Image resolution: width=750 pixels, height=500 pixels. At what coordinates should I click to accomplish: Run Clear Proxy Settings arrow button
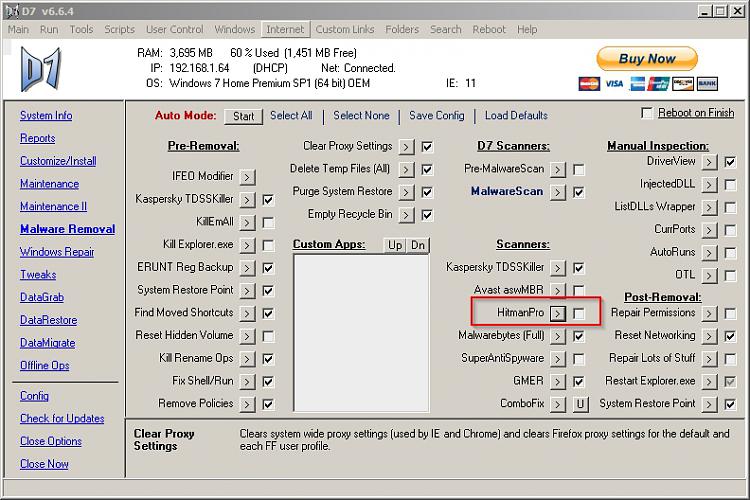click(x=407, y=146)
